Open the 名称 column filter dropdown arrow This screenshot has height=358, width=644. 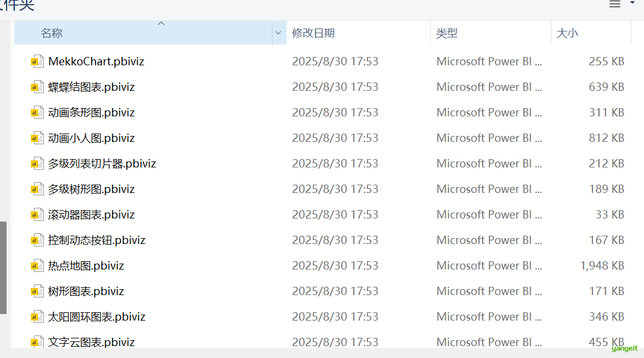(278, 33)
